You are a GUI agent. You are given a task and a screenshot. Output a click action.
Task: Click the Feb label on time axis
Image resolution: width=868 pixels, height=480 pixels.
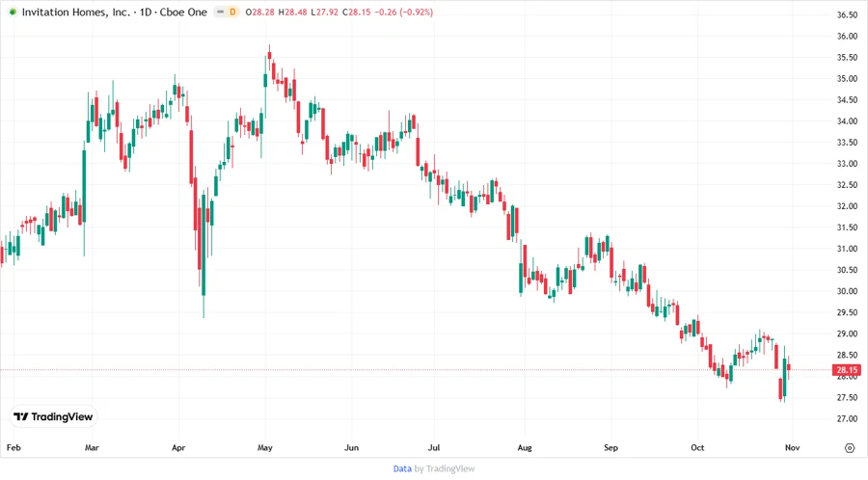pyautogui.click(x=14, y=447)
